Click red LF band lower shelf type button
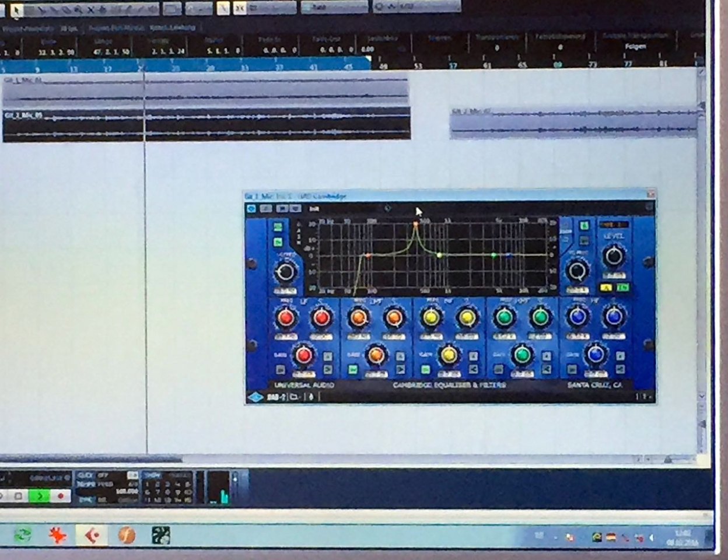Viewport: 728px width, 560px height. (x=328, y=370)
